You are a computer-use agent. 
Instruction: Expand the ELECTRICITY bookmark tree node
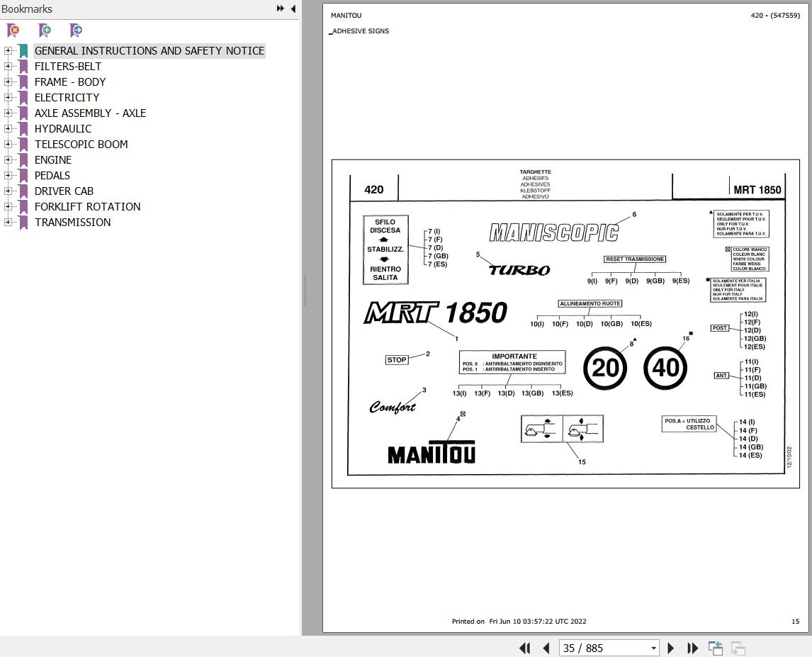pyautogui.click(x=7, y=97)
